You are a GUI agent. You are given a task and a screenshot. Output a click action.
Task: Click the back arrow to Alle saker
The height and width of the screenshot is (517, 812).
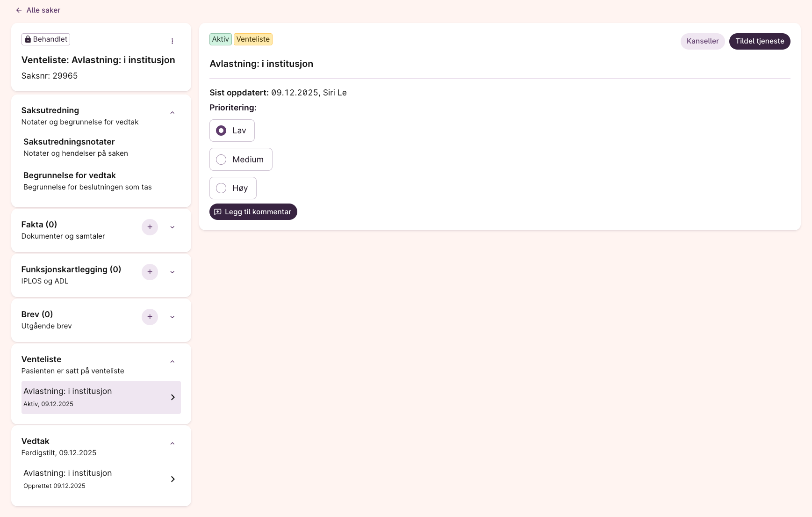(x=19, y=10)
